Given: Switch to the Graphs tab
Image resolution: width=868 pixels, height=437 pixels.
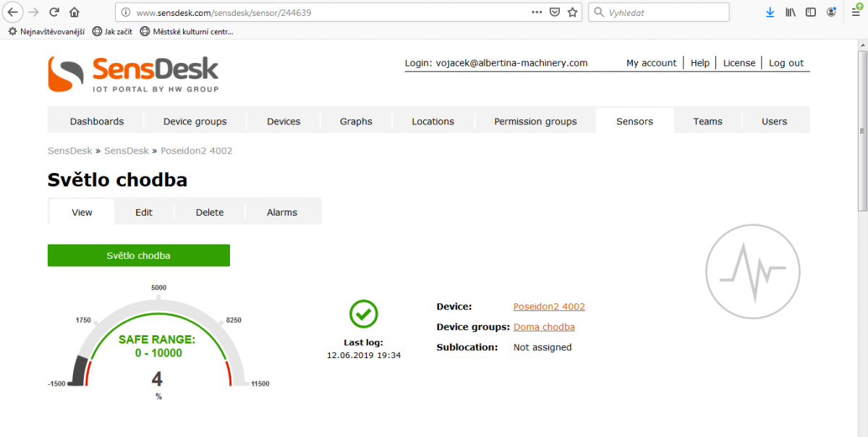Looking at the screenshot, I should click(x=356, y=122).
